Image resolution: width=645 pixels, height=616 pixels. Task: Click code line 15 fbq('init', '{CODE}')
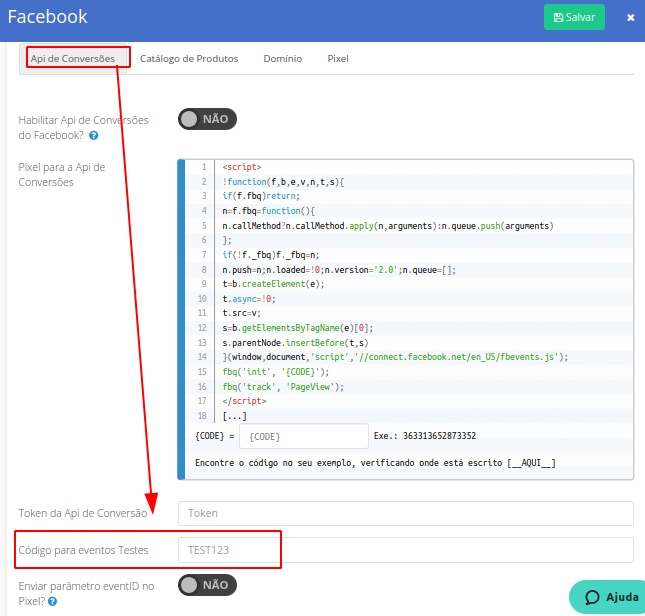(276, 372)
